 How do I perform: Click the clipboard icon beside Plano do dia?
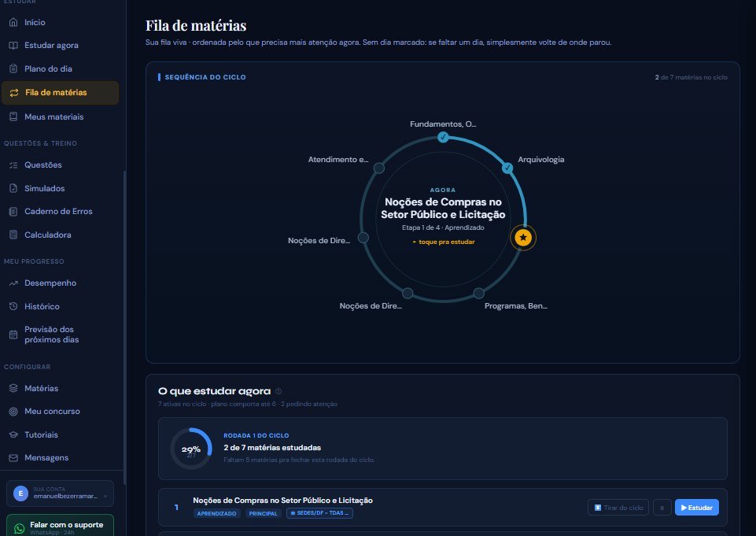tap(13, 68)
